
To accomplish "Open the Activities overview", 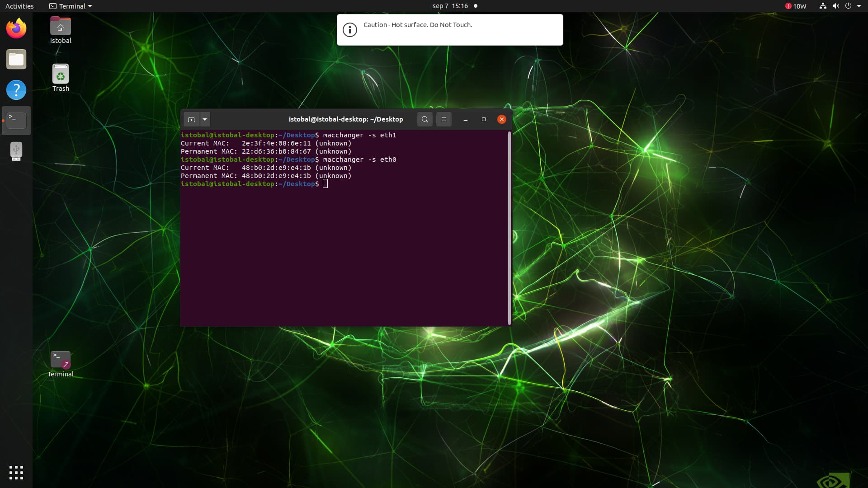I will (19, 6).
